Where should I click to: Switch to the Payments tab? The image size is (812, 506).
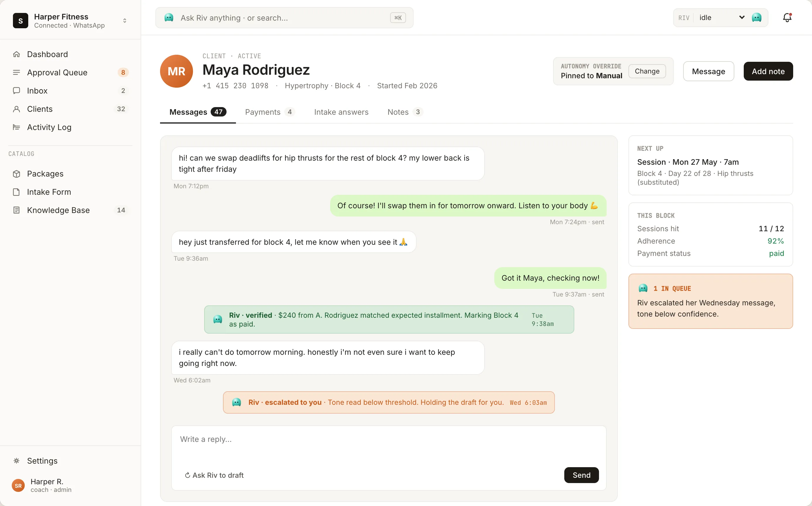(270, 112)
